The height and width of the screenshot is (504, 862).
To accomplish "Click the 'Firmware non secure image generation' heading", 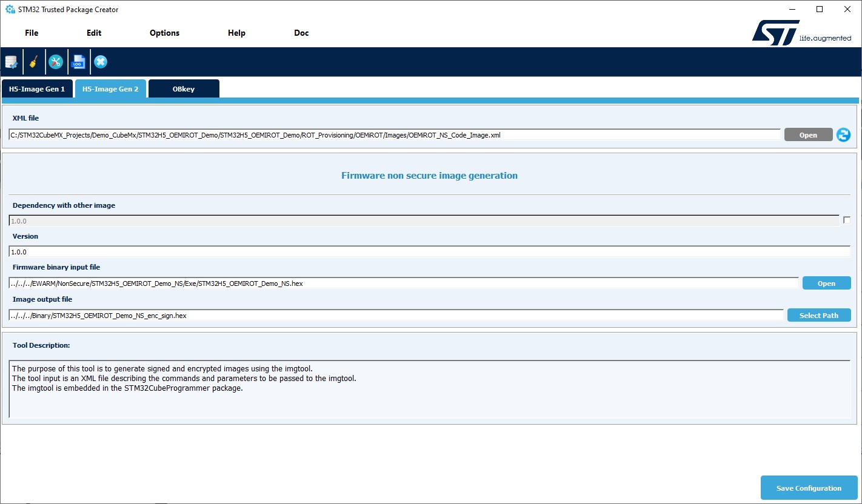I will [x=429, y=176].
